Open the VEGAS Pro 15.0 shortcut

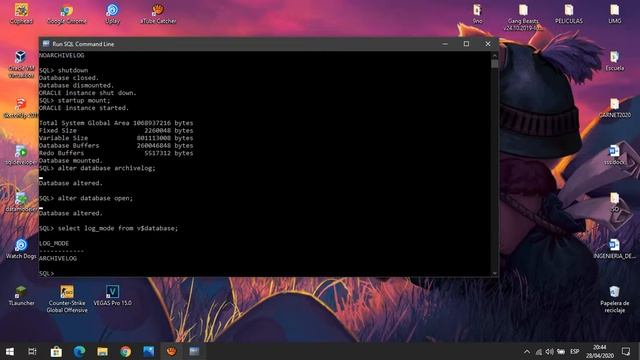pos(113,296)
